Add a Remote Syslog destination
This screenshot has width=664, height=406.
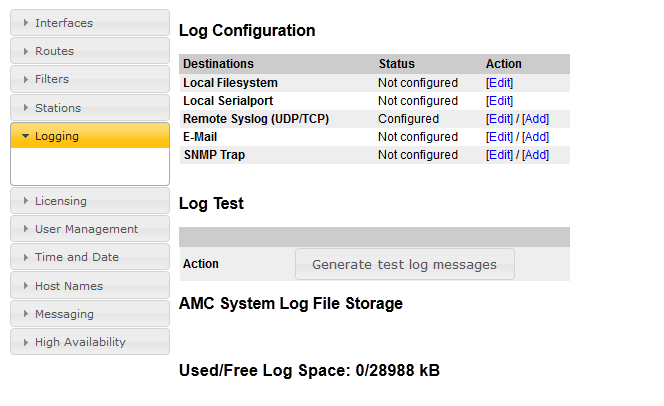coord(536,119)
